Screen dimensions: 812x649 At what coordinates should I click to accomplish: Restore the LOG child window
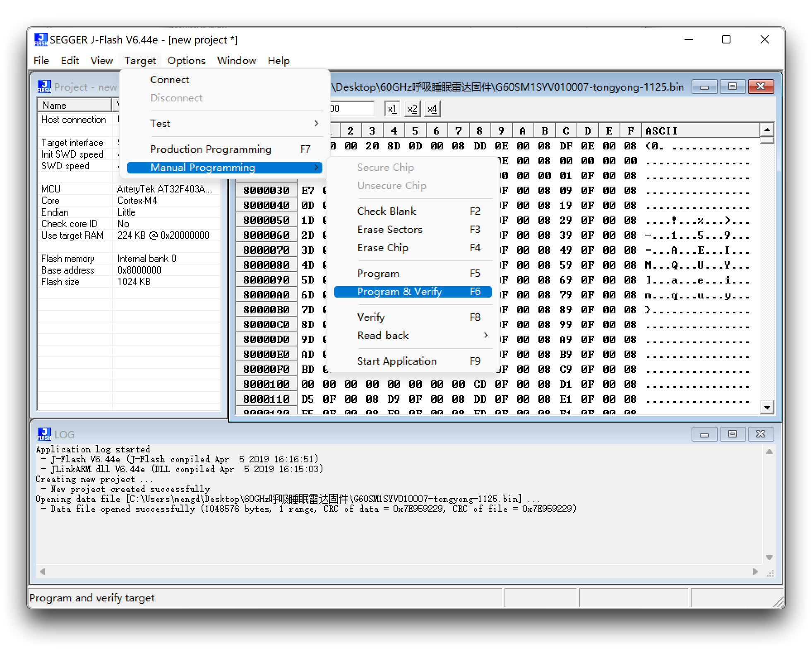pyautogui.click(x=732, y=434)
